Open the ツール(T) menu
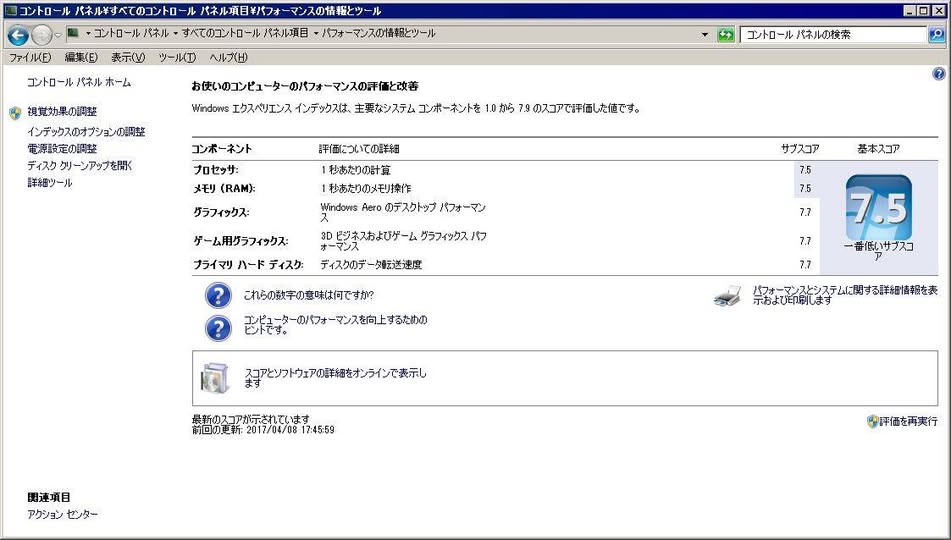The height and width of the screenshot is (540, 951). [x=177, y=57]
